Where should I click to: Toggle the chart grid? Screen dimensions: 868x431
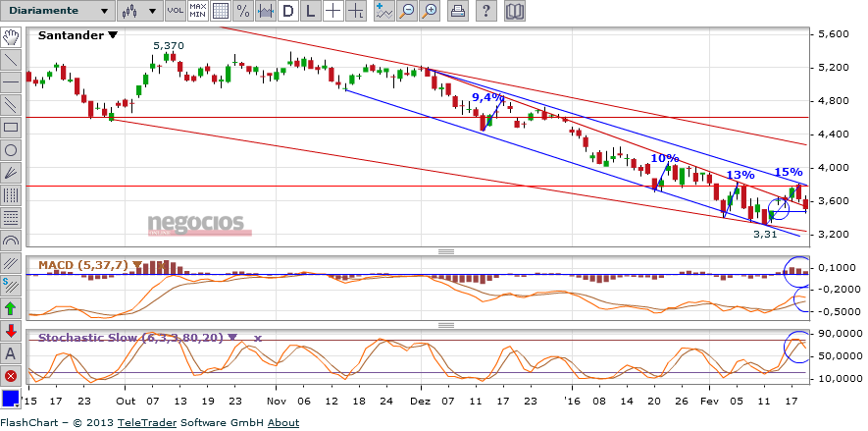click(x=221, y=11)
